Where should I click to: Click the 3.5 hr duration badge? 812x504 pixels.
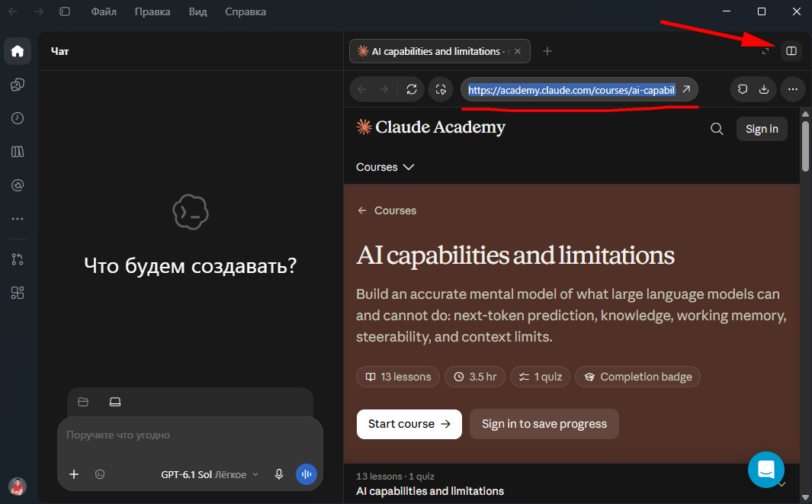[475, 377]
